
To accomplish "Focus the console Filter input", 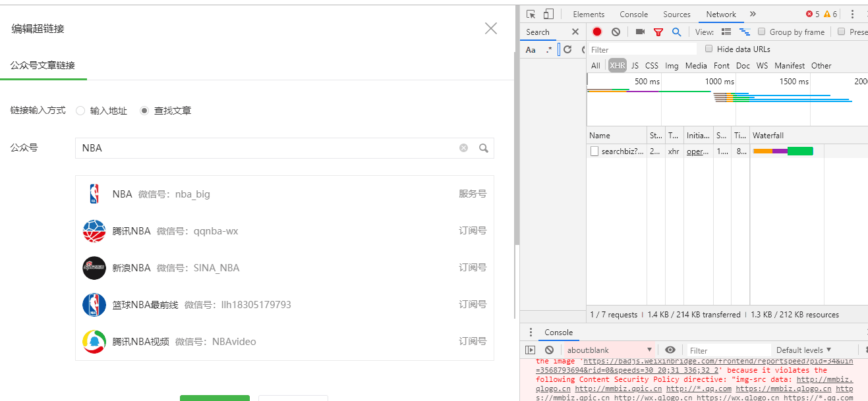I will 728,351.
